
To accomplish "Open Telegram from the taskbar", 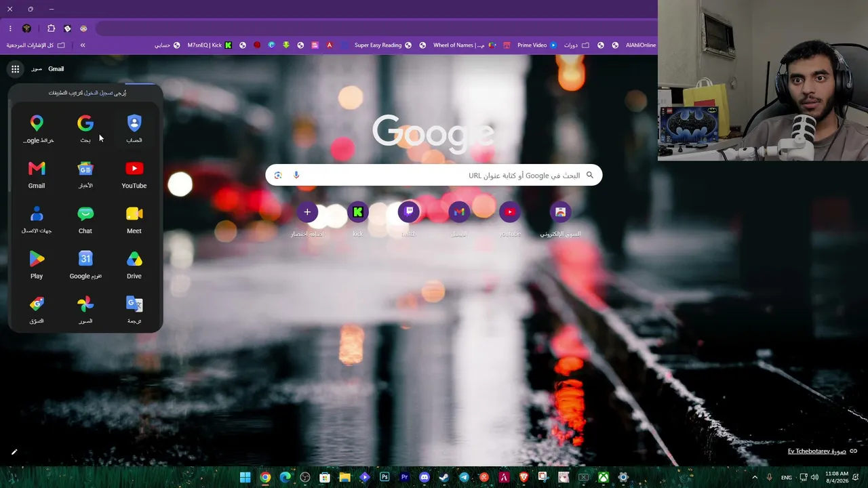I will pyautogui.click(x=465, y=477).
